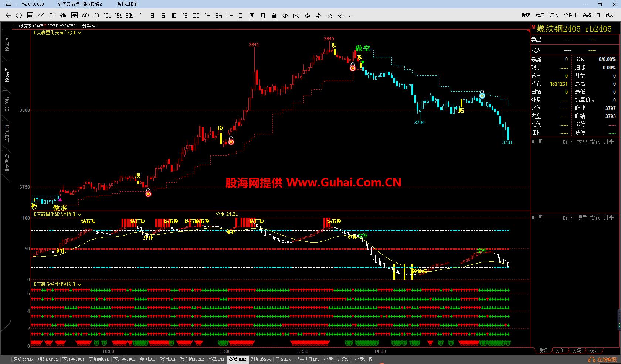Select the 5-minute period icon
This screenshot has height=364, width=621.
(x=163, y=16)
